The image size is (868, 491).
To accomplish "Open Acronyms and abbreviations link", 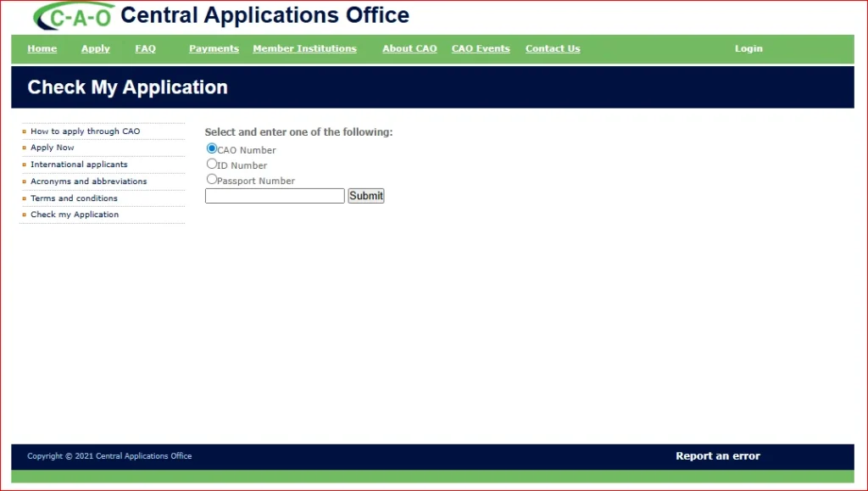I will tap(88, 181).
